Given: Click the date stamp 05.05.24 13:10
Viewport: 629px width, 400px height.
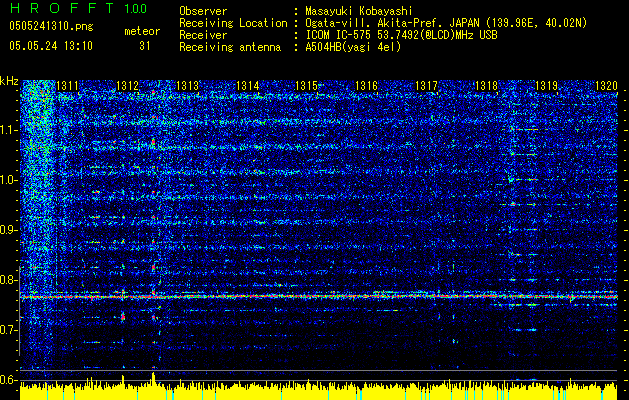Looking at the screenshot, I should coord(51,46).
